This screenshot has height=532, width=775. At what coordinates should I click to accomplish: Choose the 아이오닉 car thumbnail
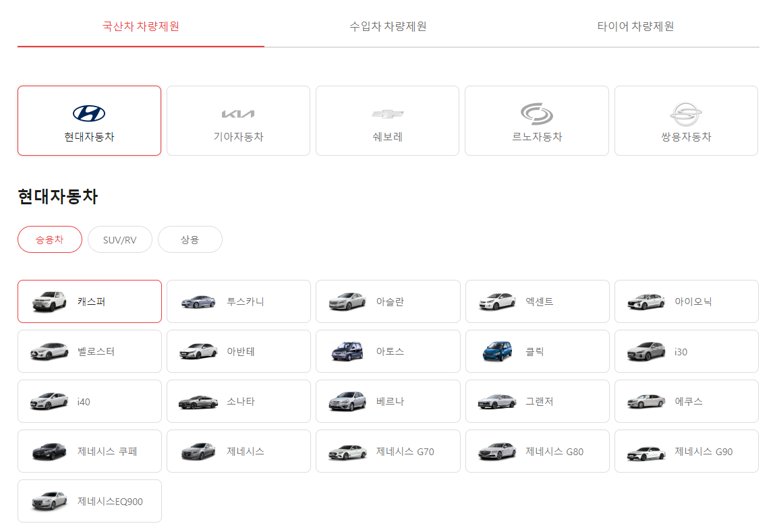click(646, 301)
